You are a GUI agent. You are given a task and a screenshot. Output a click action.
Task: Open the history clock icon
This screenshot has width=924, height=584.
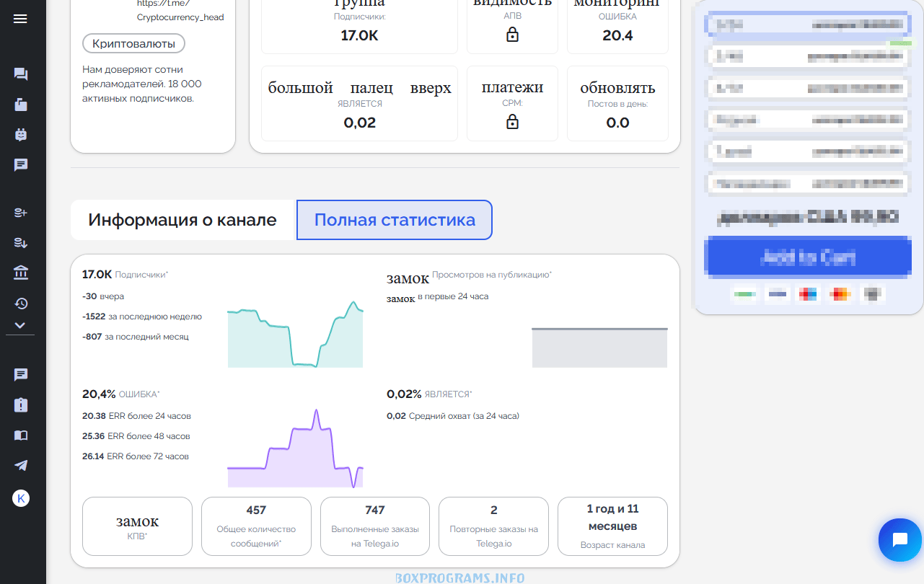point(21,304)
